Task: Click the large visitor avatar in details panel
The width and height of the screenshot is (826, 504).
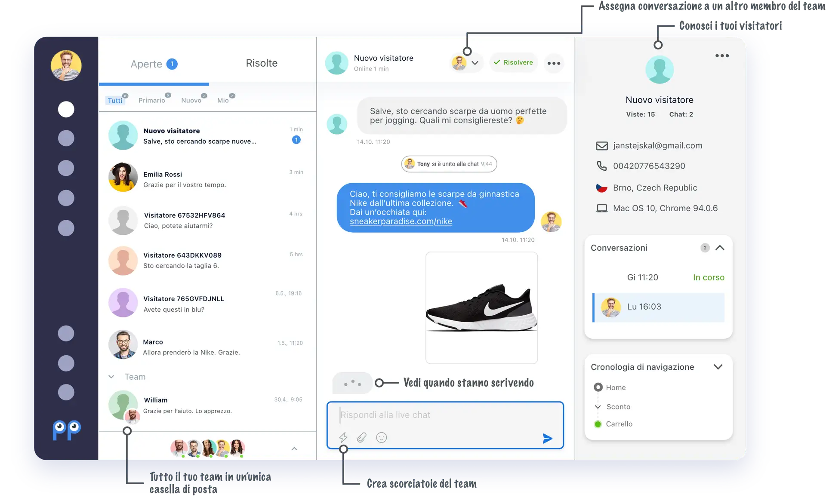Action: (660, 70)
